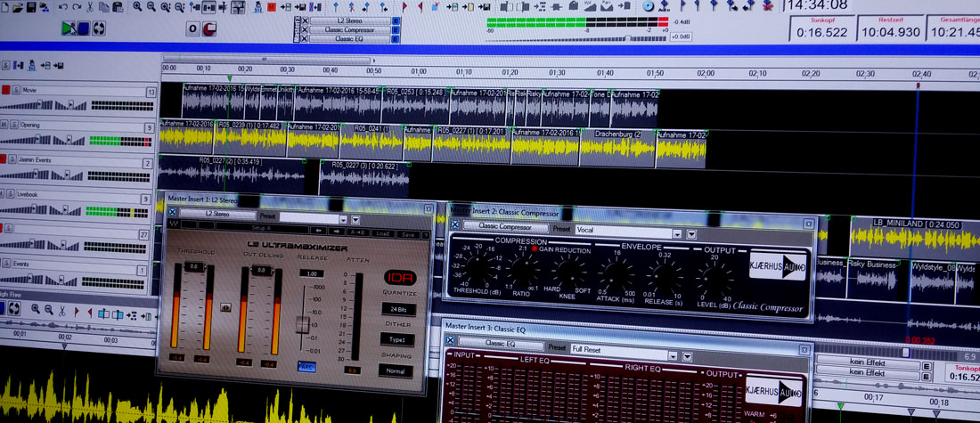Bypass checkbox in Classic Compressor window title row
The width and height of the screenshot is (980, 423).
pos(455,225)
